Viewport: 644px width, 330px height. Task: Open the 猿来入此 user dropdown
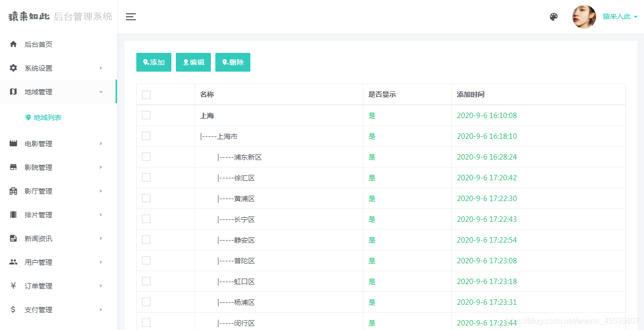(x=620, y=17)
